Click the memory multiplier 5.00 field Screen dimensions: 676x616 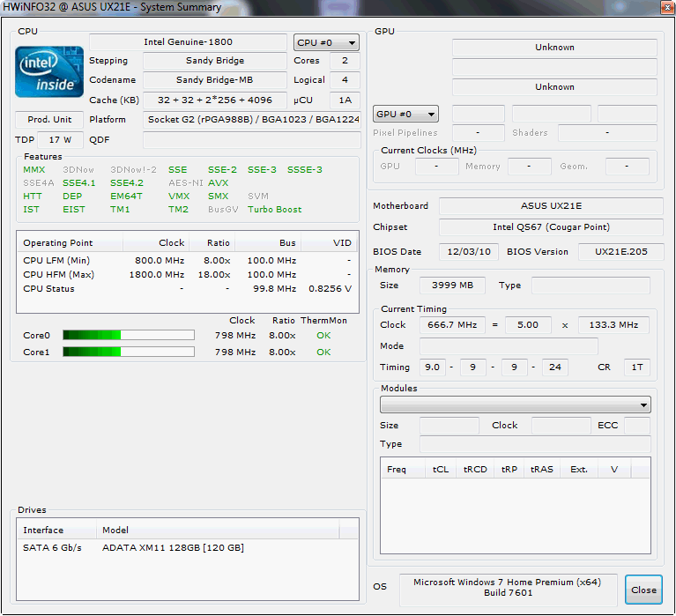[x=528, y=325]
